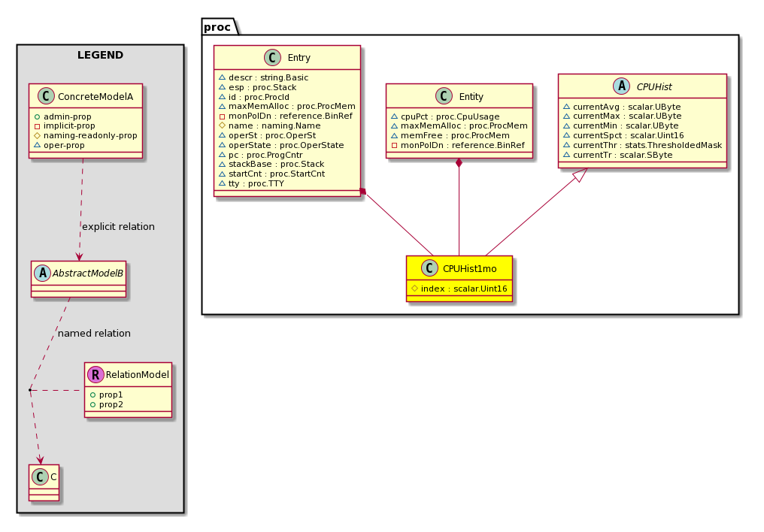Image resolution: width=764 pixels, height=532 pixels.
Task: Click 'currentTr : scalar.SByte' attribute
Action: point(623,155)
